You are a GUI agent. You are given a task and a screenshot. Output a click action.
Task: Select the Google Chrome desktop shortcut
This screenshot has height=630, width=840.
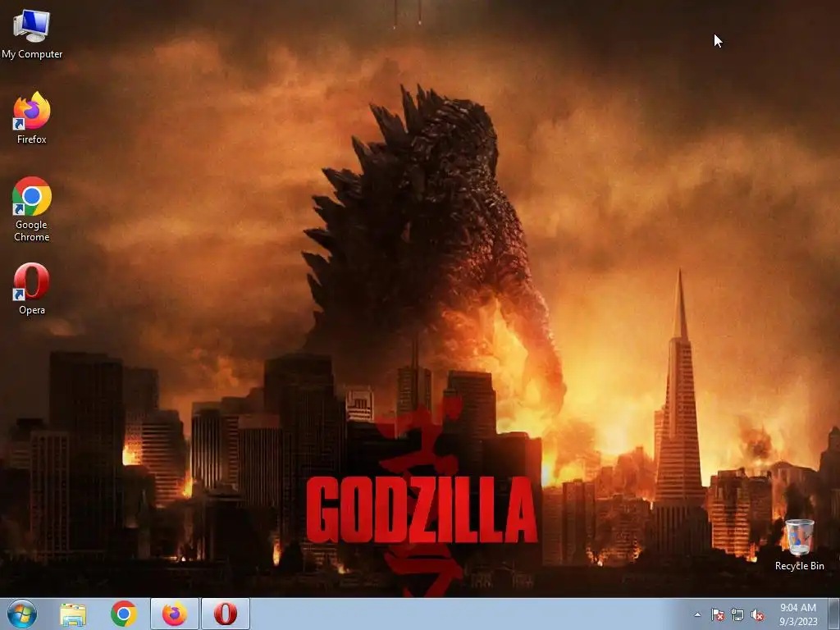pos(32,209)
